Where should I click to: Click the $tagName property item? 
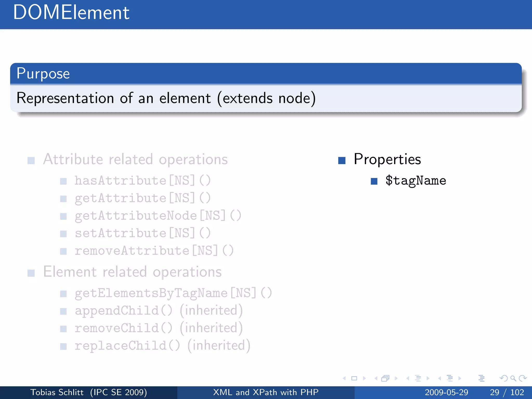[x=415, y=181]
